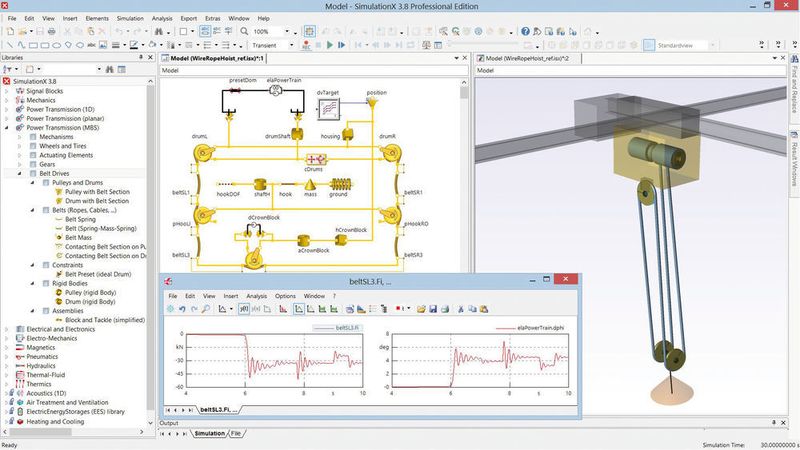Click the elaPowerTrain.dphi legend label

tap(540, 328)
